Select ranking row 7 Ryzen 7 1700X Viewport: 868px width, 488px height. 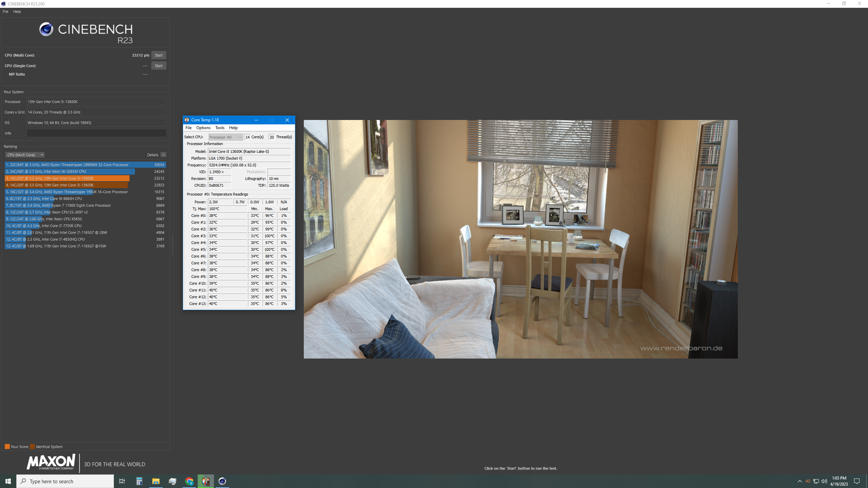point(85,205)
